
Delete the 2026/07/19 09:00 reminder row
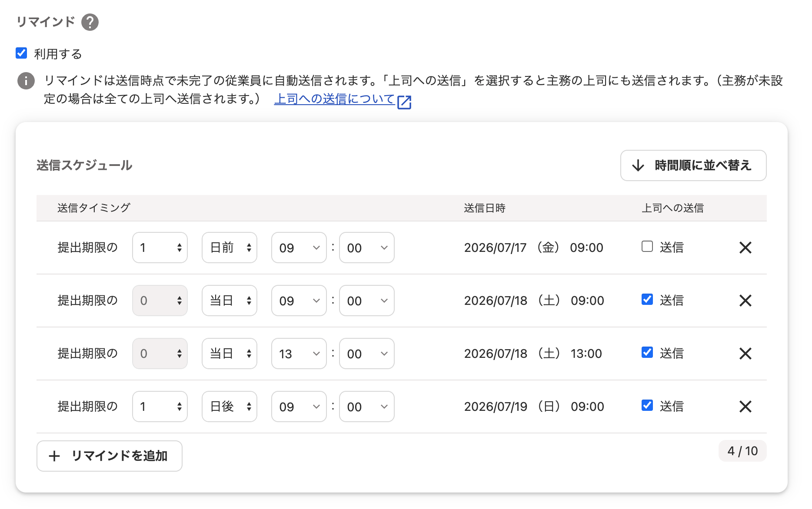point(745,407)
